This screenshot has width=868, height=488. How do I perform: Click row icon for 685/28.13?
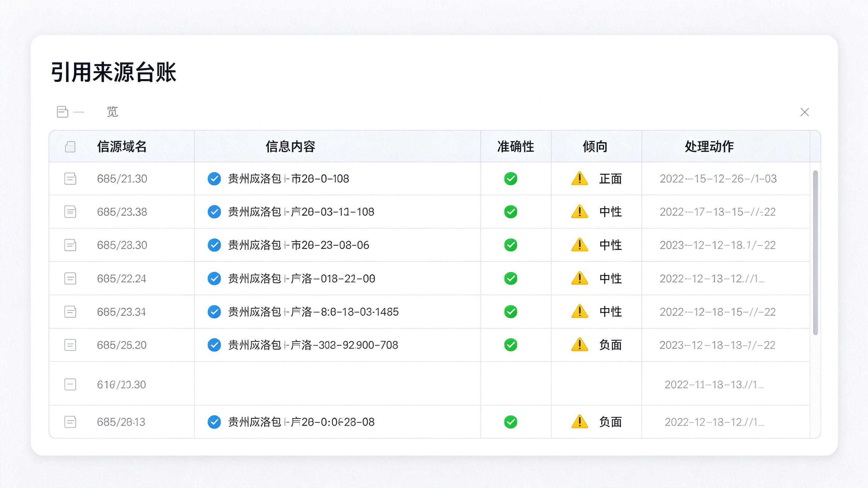[70, 422]
